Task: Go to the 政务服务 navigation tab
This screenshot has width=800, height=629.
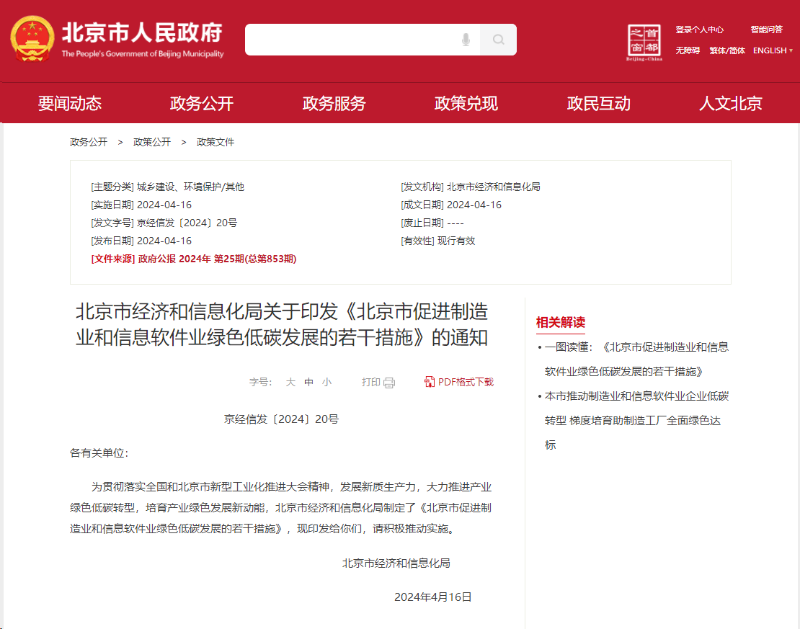Action: tap(334, 103)
